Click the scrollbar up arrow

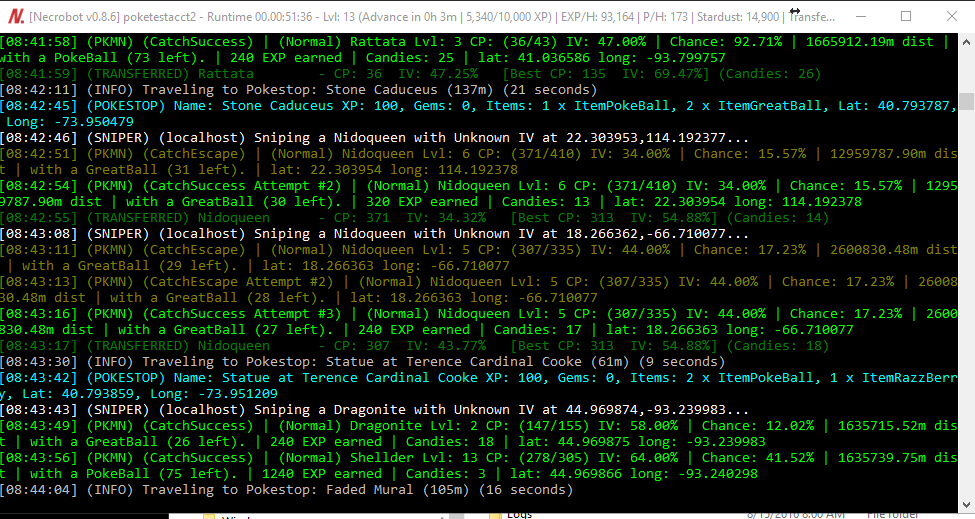click(966, 42)
